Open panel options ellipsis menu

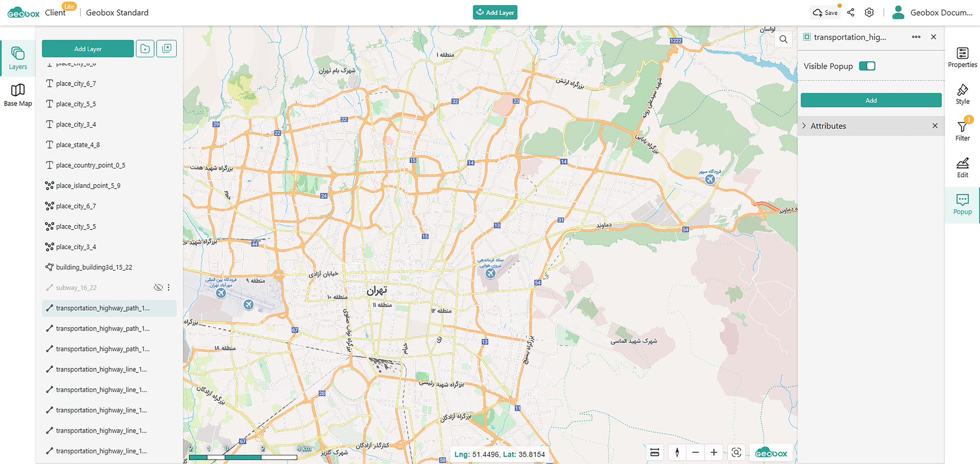coord(916,37)
